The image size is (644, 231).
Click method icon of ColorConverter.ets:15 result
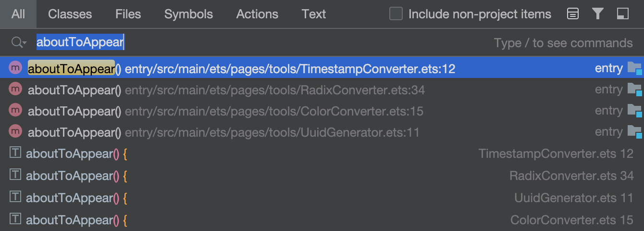click(x=16, y=110)
